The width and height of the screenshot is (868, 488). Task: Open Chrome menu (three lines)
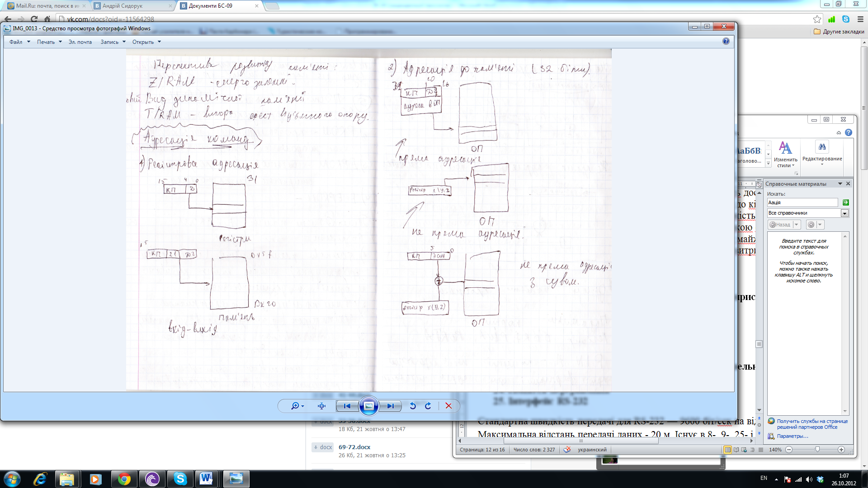pos(860,19)
